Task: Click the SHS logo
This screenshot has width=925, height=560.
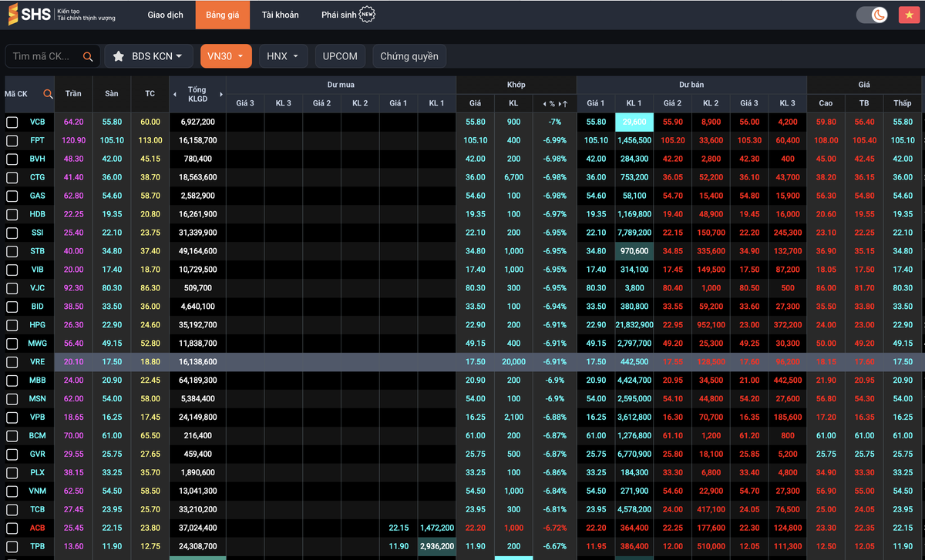Action: click(x=31, y=15)
